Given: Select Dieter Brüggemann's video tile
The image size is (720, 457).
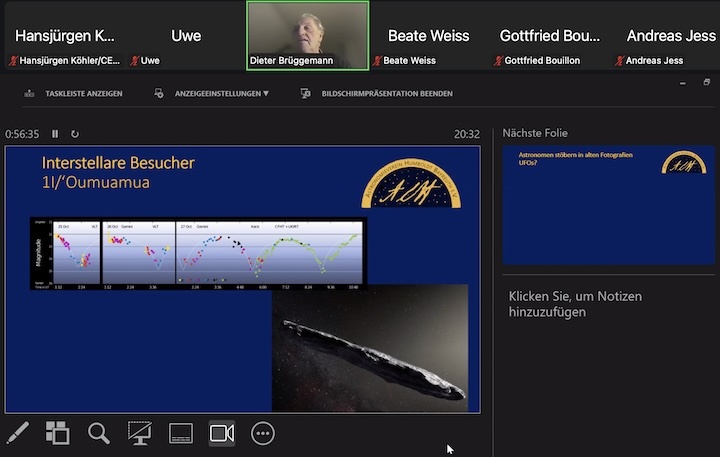Looking at the screenshot, I should [308, 35].
